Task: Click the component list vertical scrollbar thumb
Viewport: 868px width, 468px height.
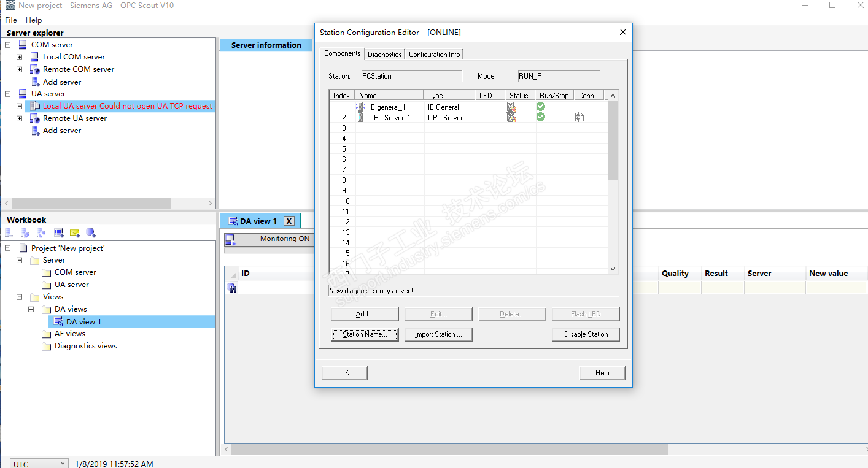Action: (x=613, y=140)
